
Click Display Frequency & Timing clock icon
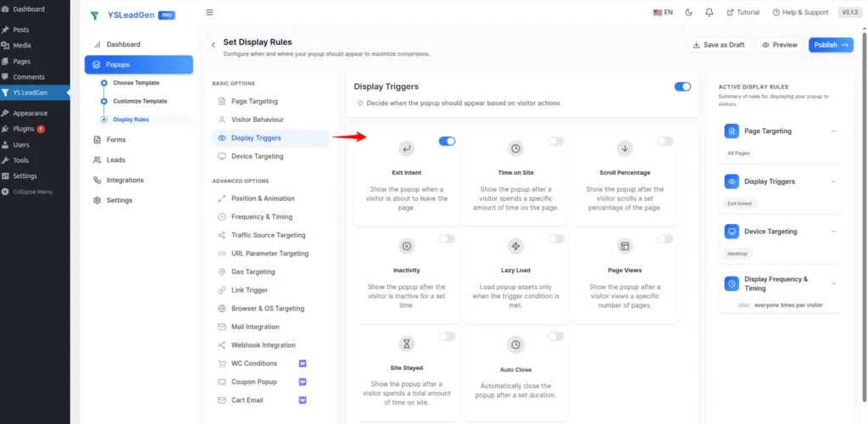click(732, 283)
